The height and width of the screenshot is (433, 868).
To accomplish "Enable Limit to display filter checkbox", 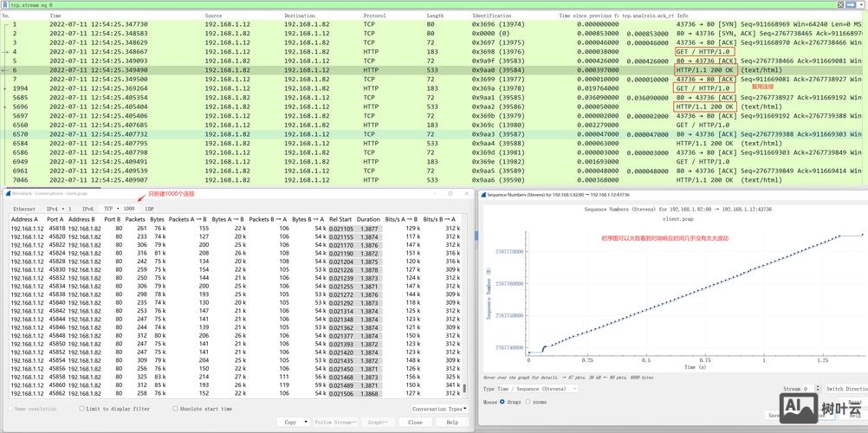I will pos(82,409).
